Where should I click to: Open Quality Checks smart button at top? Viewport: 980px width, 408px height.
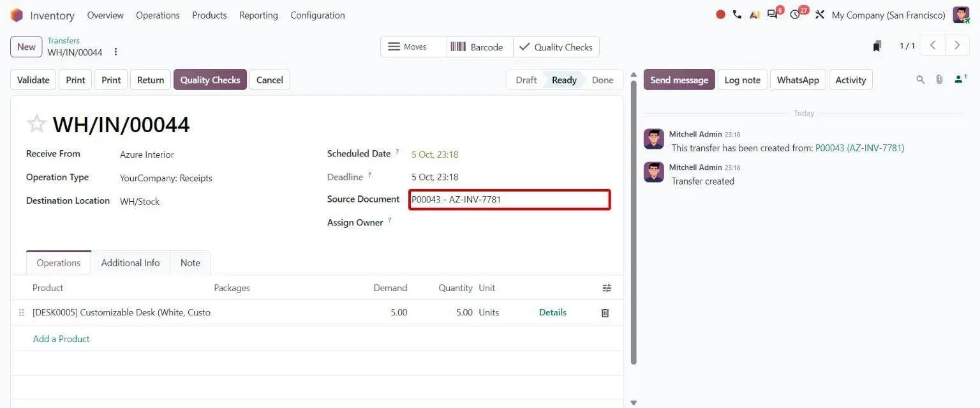[556, 47]
